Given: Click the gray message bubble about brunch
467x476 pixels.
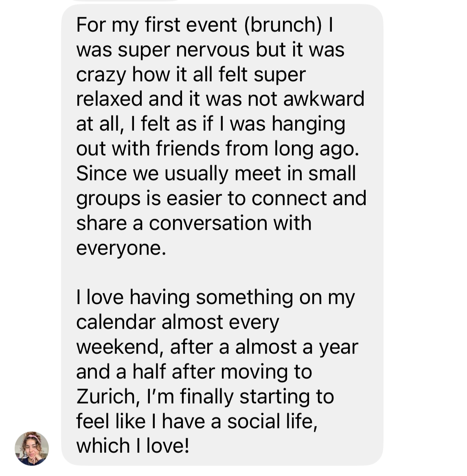Looking at the screenshot, I should 222,235.
